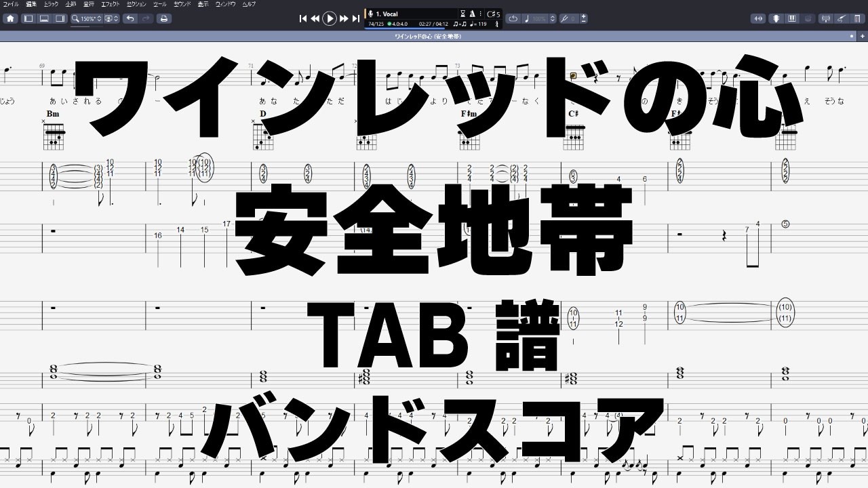Adjust the relative speed stepper arrows
Image resolution: width=868 pixels, height=488 pixels.
coord(553,19)
